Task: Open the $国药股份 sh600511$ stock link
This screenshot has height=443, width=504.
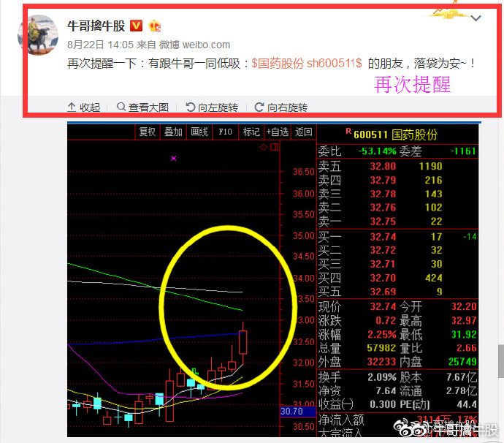Action: [307, 64]
